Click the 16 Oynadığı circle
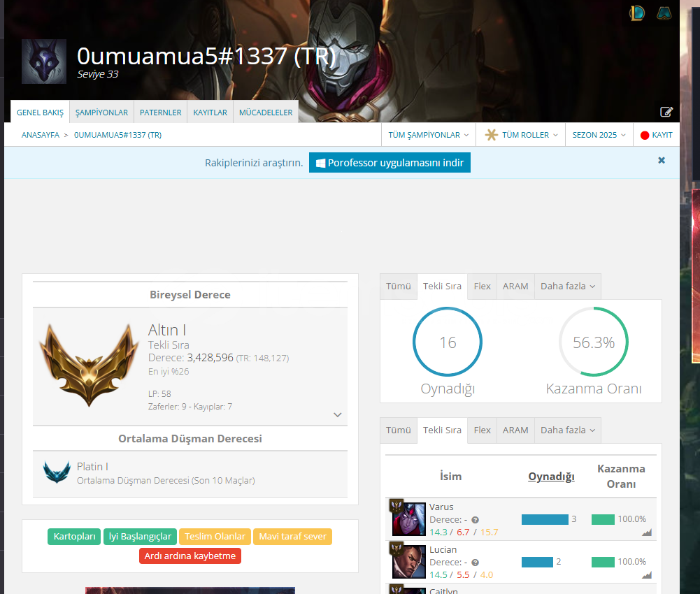This screenshot has width=700, height=594. click(x=448, y=342)
